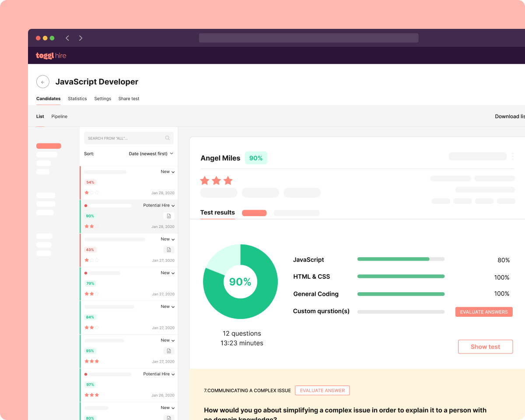Screen dimensions: 525x420
Task: Click the back arrow beside JavaScript Developer
Action: pos(42,82)
